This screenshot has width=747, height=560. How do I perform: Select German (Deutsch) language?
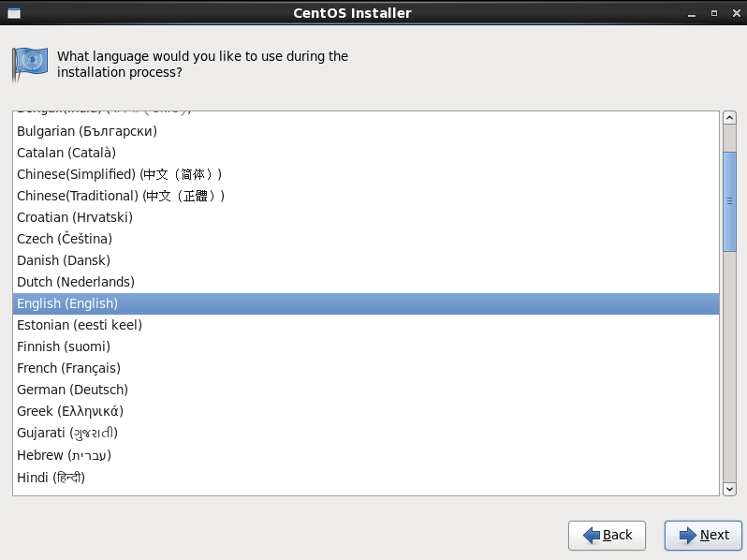point(366,390)
